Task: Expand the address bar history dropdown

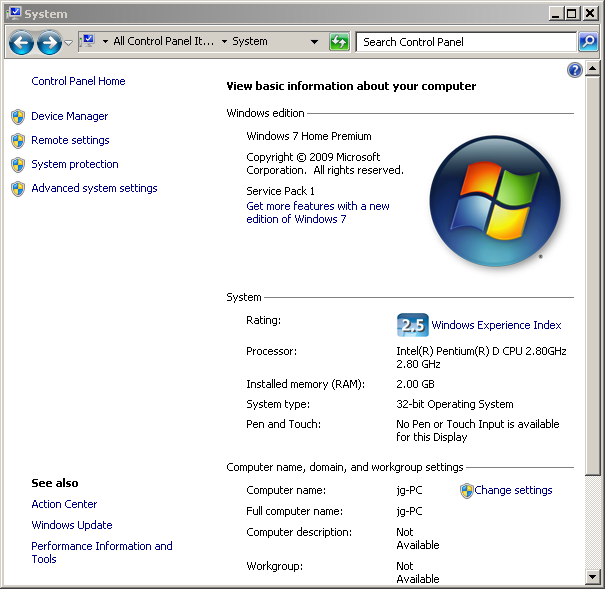Action: (x=314, y=42)
